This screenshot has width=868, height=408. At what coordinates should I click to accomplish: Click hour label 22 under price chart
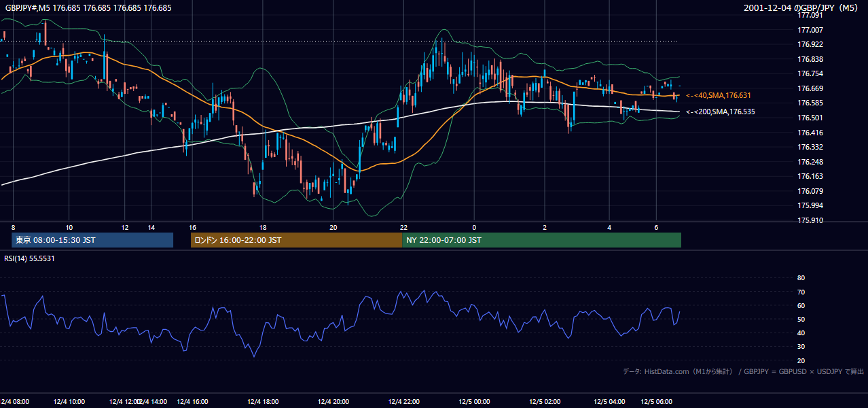click(404, 227)
